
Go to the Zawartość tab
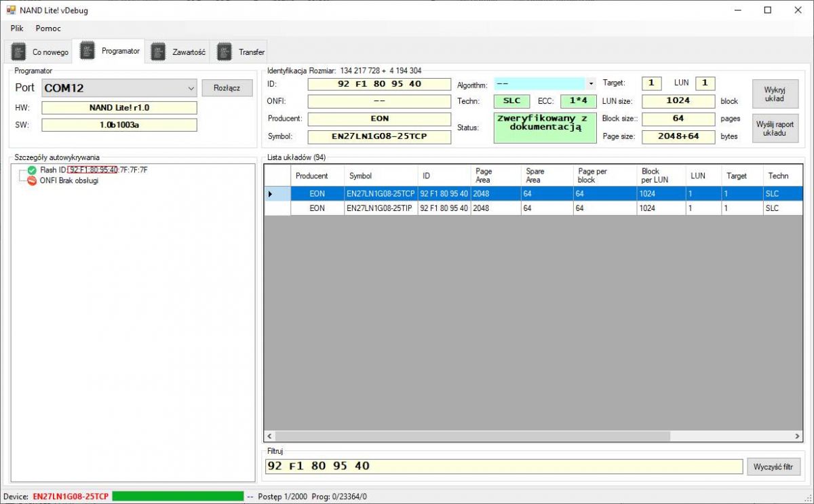click(x=178, y=52)
